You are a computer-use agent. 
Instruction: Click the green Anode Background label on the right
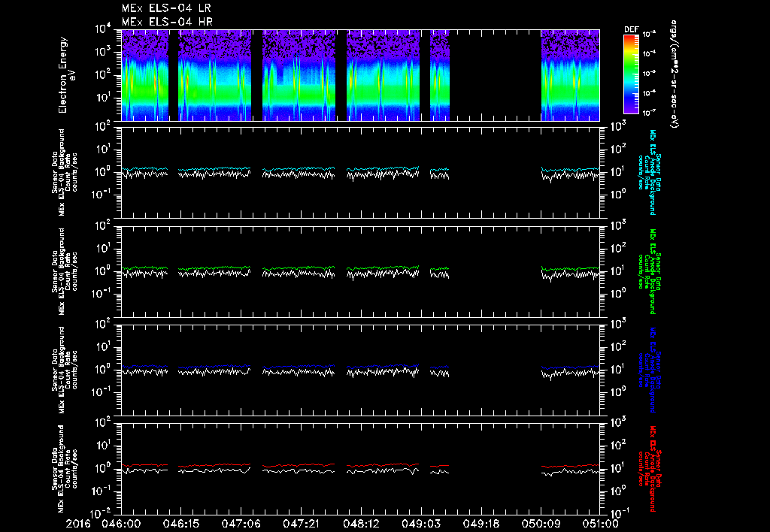click(649, 271)
